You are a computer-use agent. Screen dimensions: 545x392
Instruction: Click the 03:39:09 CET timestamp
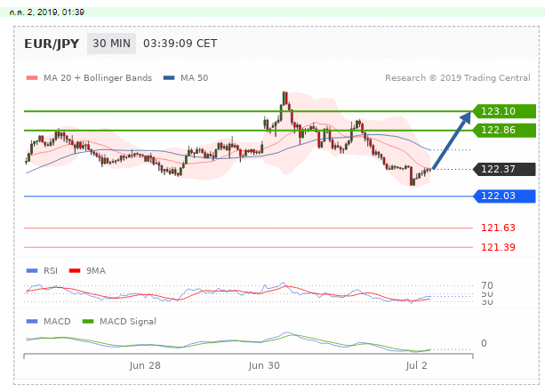(180, 43)
